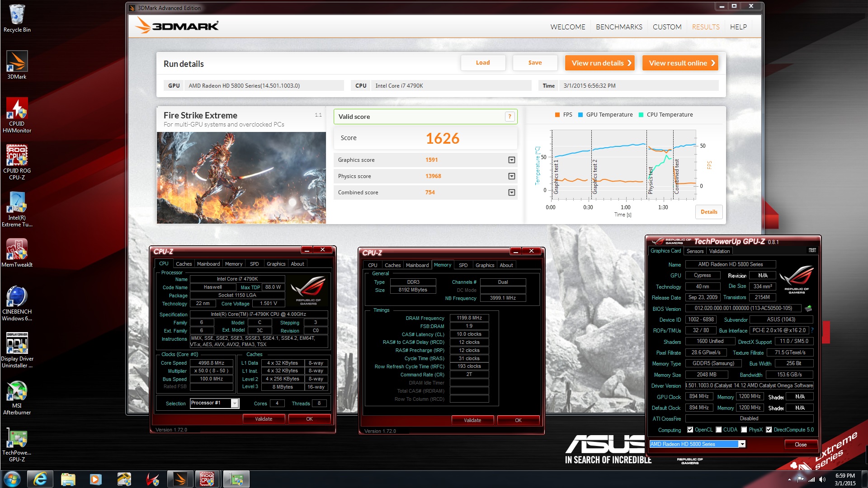868x488 pixels.
Task: Click the GPU-Z BIOS save chip icon
Action: point(809,309)
